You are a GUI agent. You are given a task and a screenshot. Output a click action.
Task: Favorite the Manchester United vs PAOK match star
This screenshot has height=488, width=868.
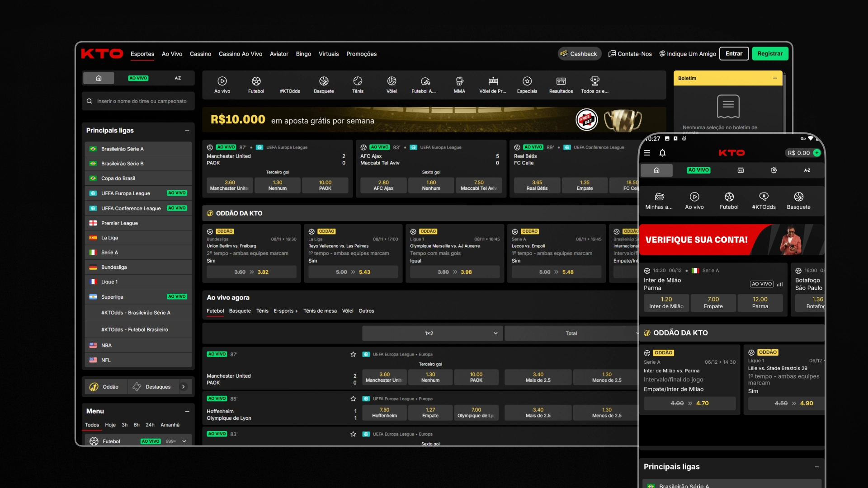[x=353, y=354]
